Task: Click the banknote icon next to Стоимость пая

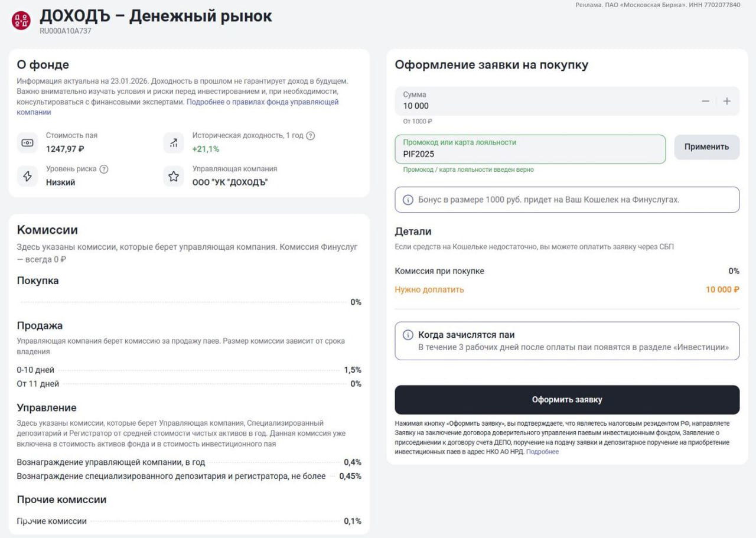Action: [x=27, y=142]
